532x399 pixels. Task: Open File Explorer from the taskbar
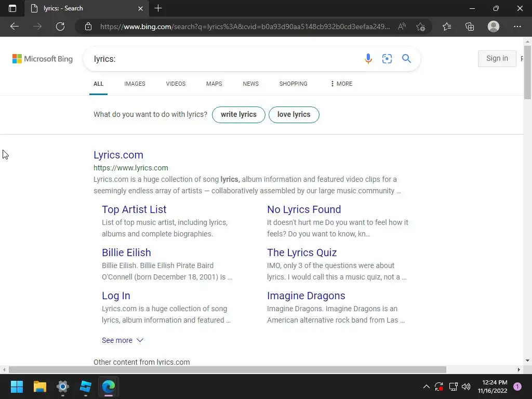click(x=39, y=387)
